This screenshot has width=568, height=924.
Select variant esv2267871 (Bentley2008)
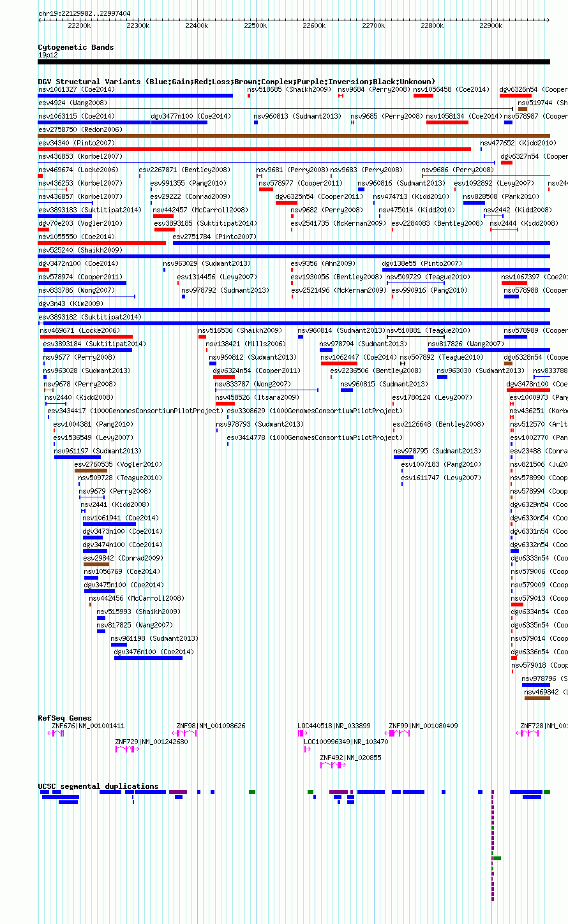(184, 170)
